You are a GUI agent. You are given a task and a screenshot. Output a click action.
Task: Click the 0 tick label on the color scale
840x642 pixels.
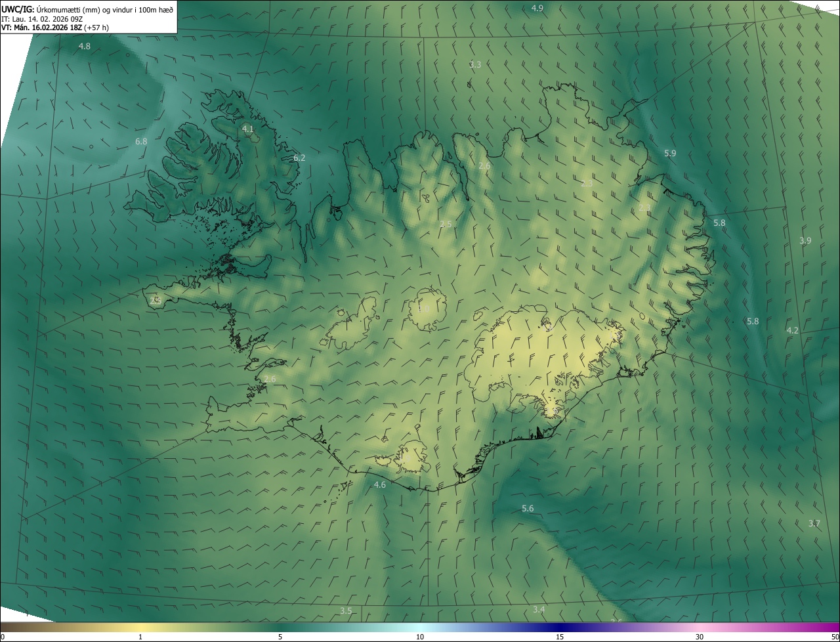point(3,637)
